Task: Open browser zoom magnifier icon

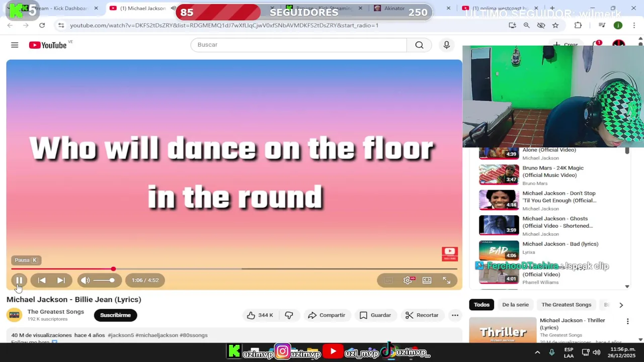Action: coord(526,25)
